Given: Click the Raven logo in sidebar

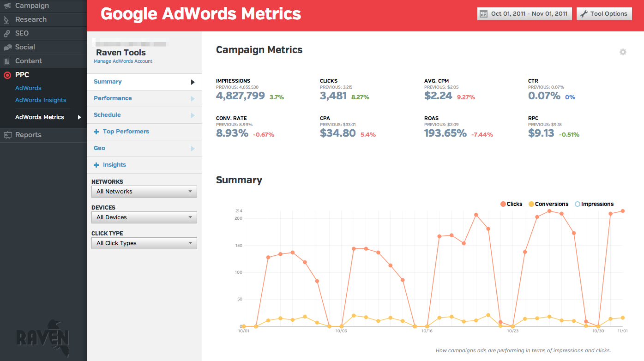Looking at the screenshot, I should tap(43, 337).
